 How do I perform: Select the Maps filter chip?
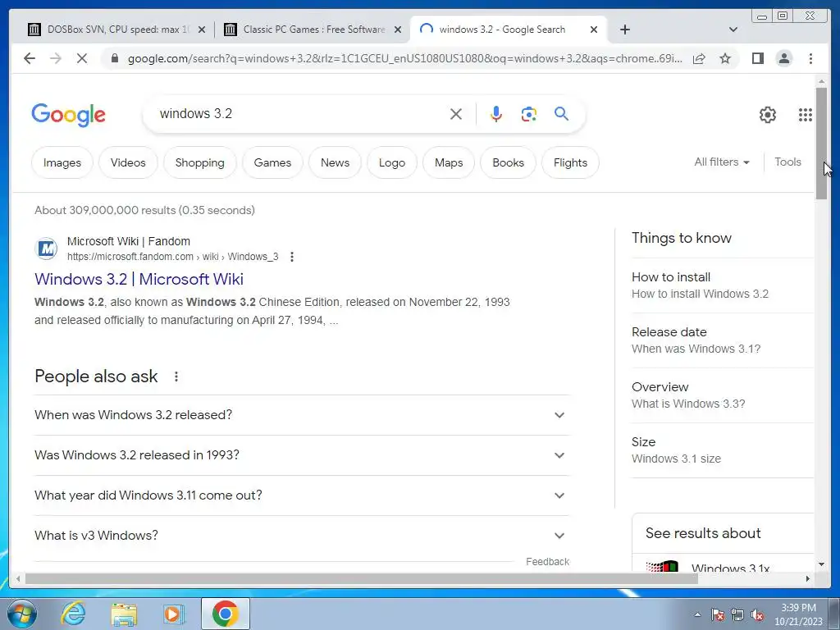coord(449,162)
